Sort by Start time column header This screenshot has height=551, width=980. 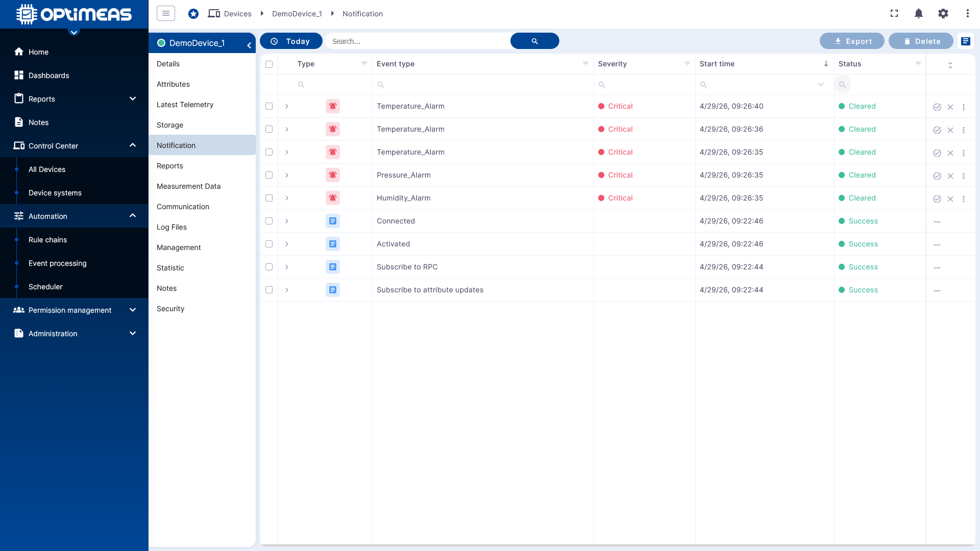717,64
